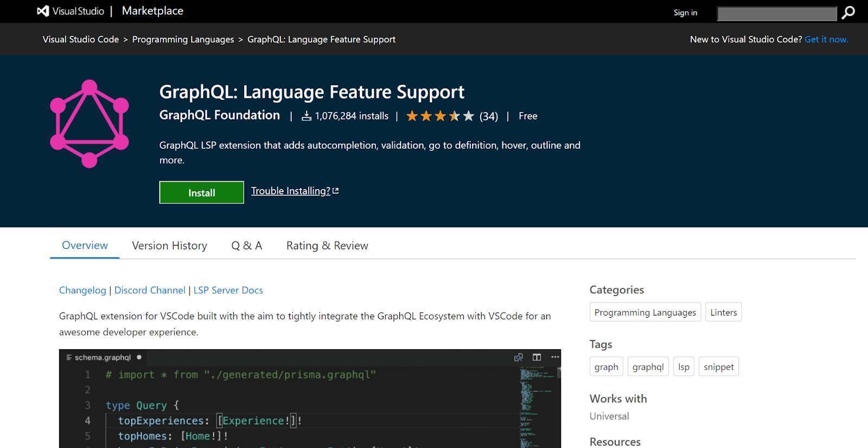868x448 pixels.
Task: Select the Programming Languages category chip
Action: coord(644,312)
